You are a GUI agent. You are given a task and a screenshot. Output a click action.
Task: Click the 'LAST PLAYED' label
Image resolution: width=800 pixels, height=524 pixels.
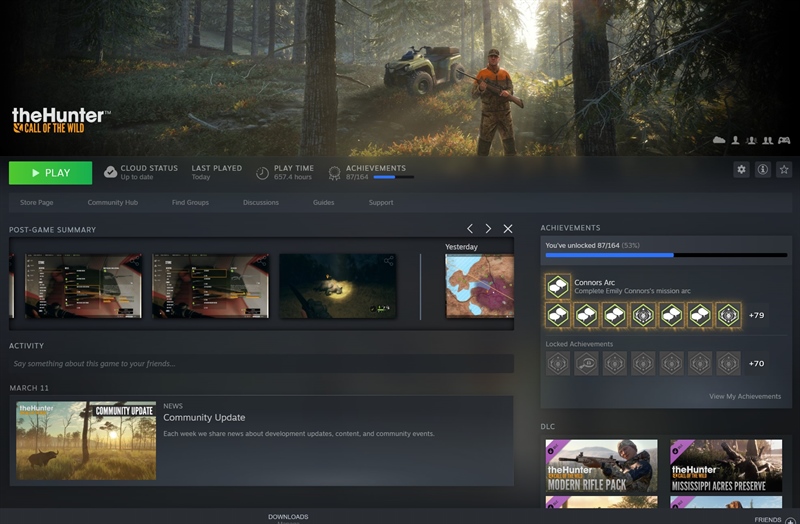tap(217, 168)
